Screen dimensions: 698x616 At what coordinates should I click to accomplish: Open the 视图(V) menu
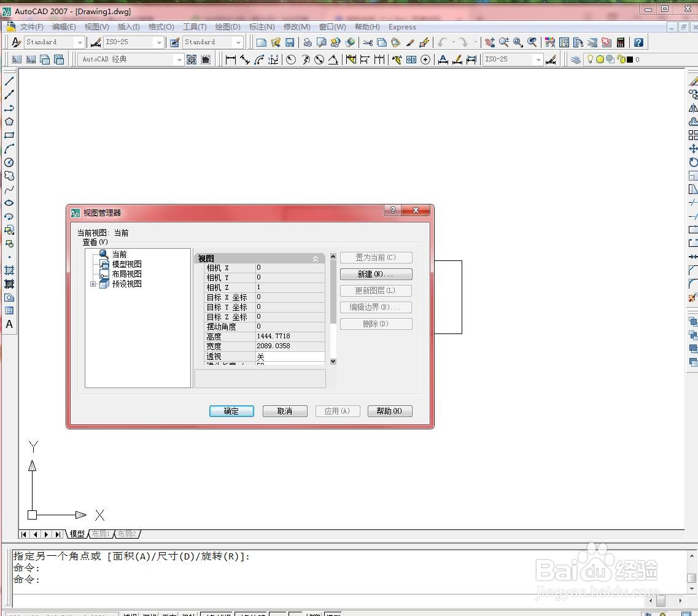click(x=96, y=27)
